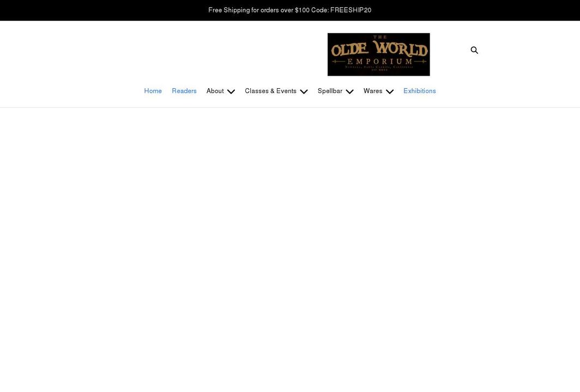Click the Olde World Emporium logo

(x=379, y=54)
